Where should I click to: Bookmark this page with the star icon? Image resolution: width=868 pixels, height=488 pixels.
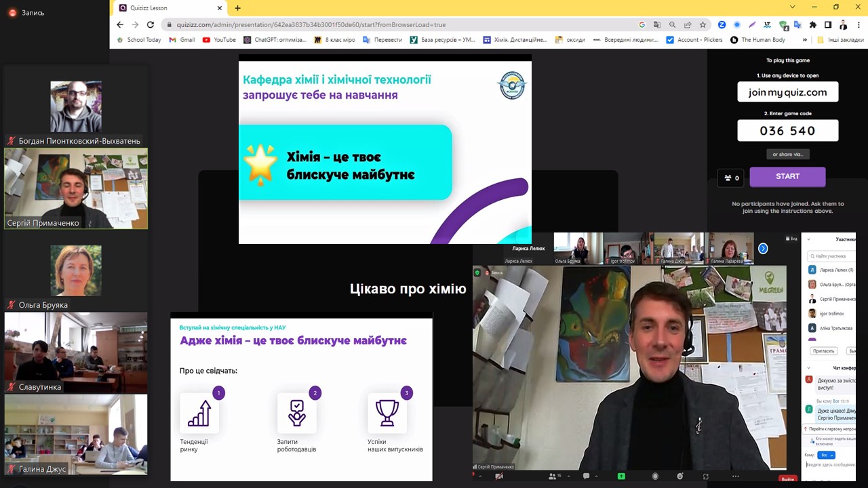(703, 25)
